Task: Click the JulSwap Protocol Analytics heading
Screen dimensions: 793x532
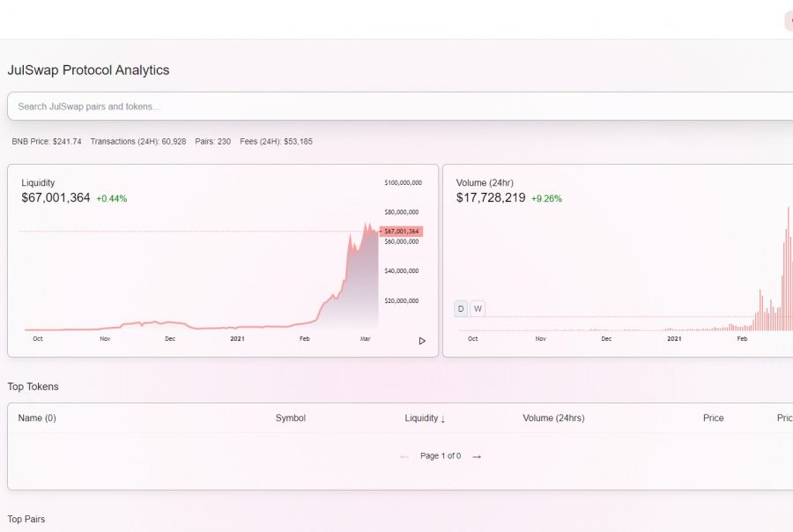Action: click(88, 70)
